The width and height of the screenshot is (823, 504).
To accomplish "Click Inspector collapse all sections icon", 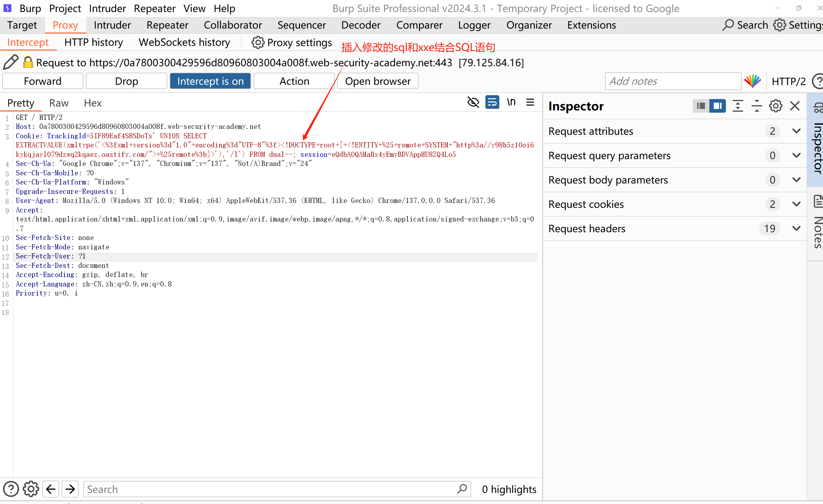I will [x=756, y=106].
